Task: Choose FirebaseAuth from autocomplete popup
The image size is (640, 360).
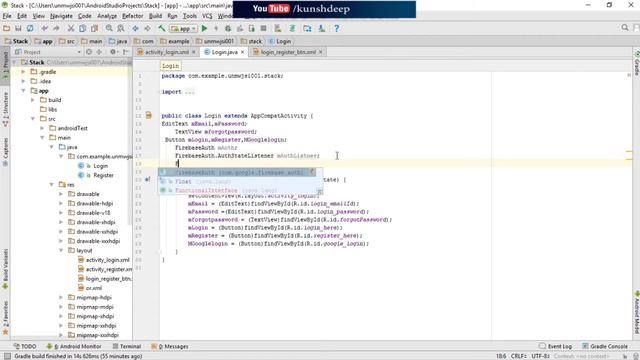Action: pyautogui.click(x=237, y=173)
